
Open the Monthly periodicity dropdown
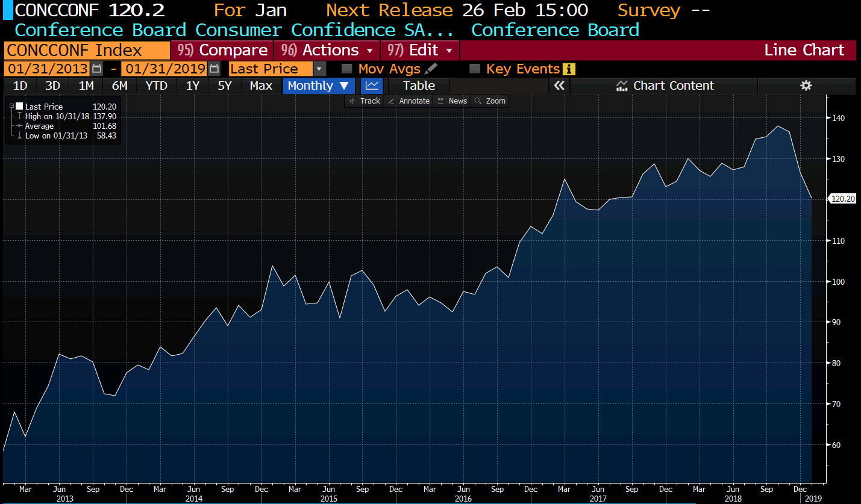[318, 86]
